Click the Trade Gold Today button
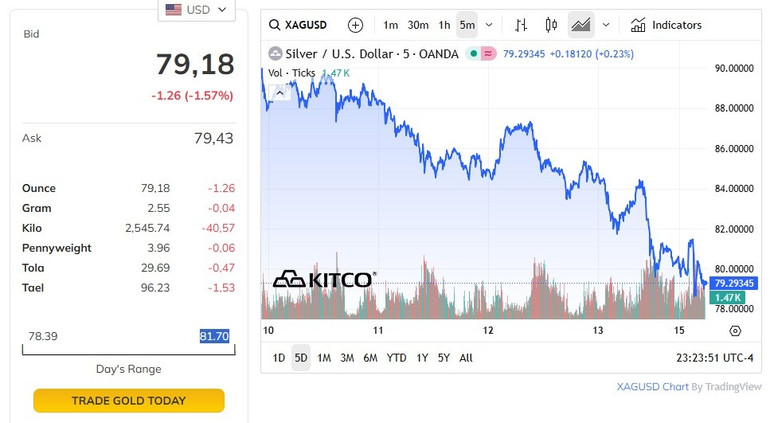The image size is (770, 423). (x=129, y=401)
